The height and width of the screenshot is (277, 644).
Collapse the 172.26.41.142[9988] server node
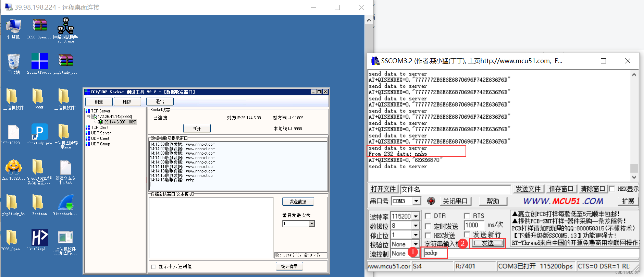click(88, 117)
